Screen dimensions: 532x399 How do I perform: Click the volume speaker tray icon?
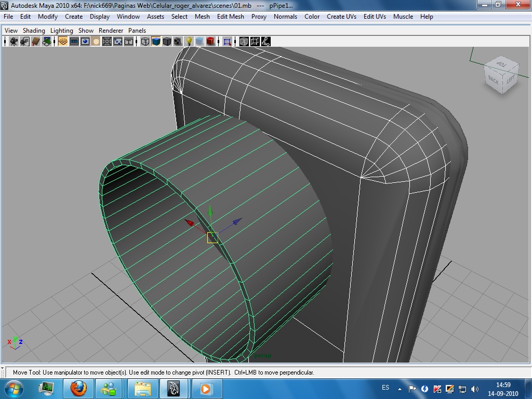[475, 389]
